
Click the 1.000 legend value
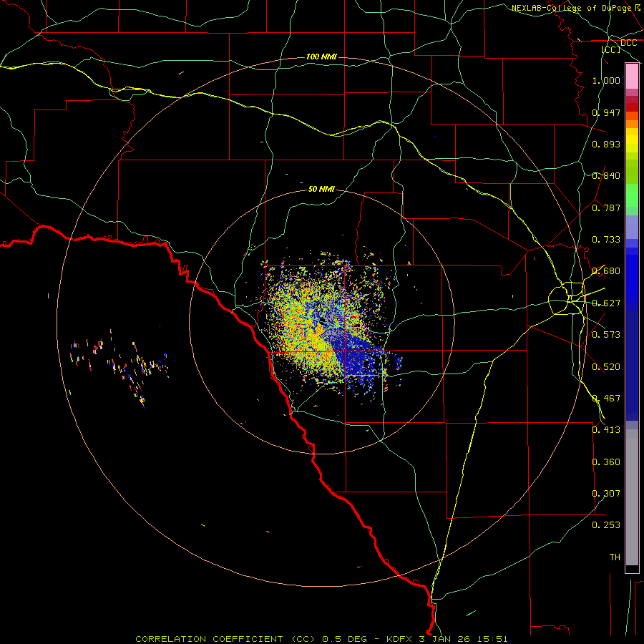pos(606,80)
